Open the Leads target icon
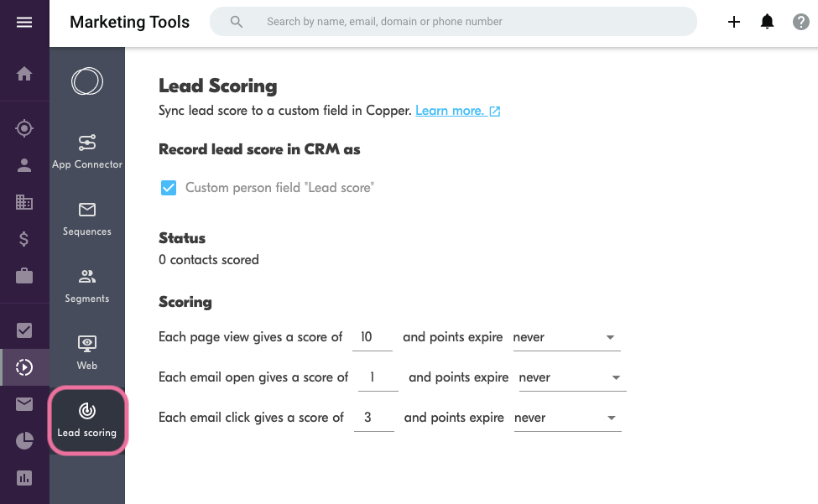 pos(24,128)
